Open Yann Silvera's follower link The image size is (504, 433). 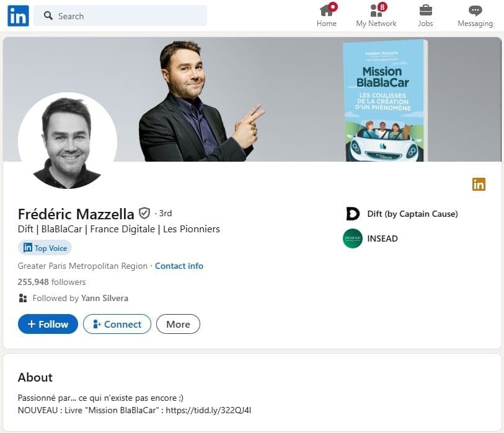click(x=105, y=299)
